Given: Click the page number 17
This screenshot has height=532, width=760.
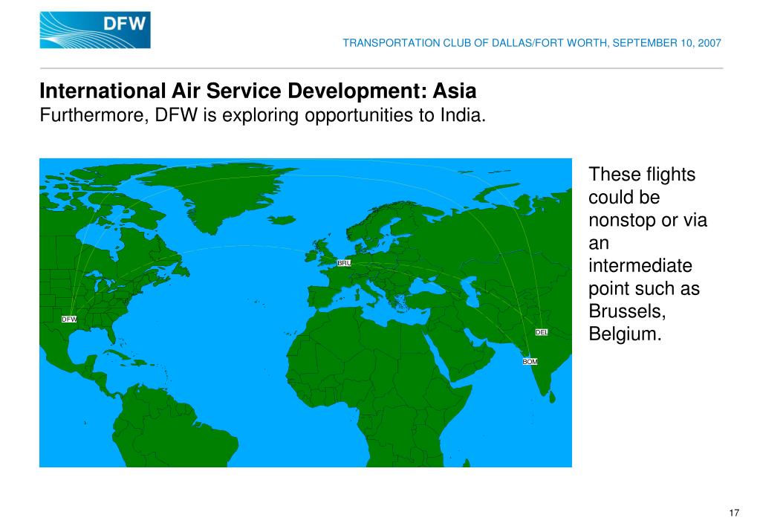Looking at the screenshot, I should pos(734,513).
